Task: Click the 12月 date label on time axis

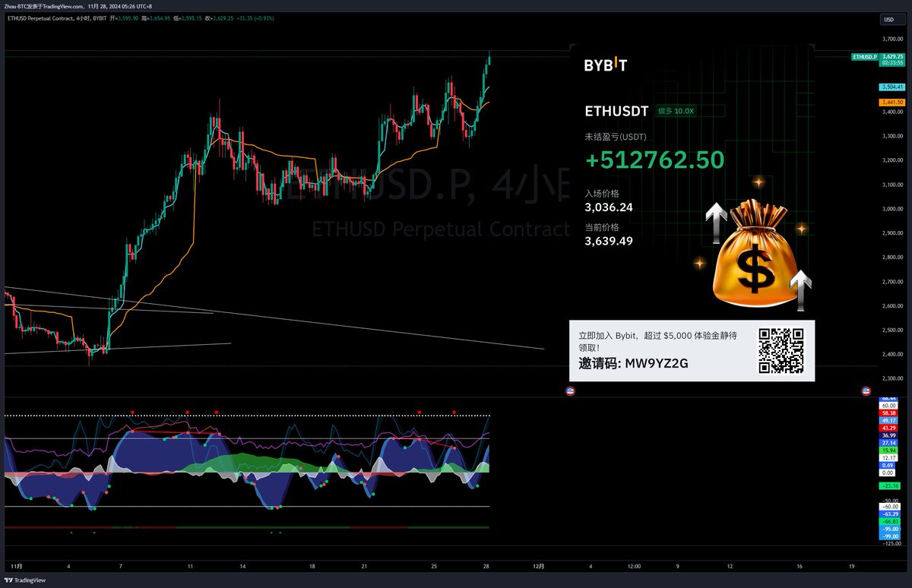Action: tap(539, 566)
